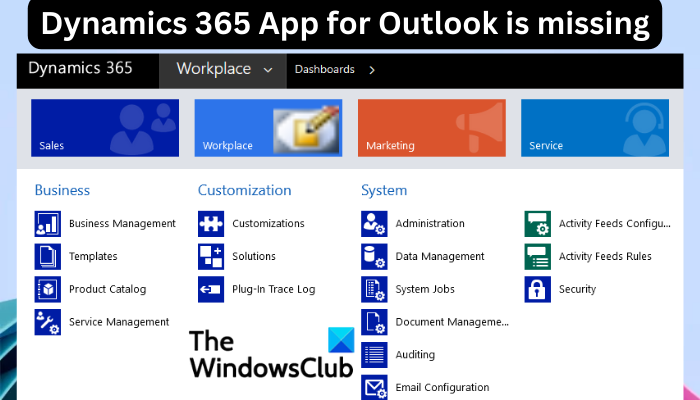Open the Business Management link
700x400 pixels.
click(x=122, y=224)
